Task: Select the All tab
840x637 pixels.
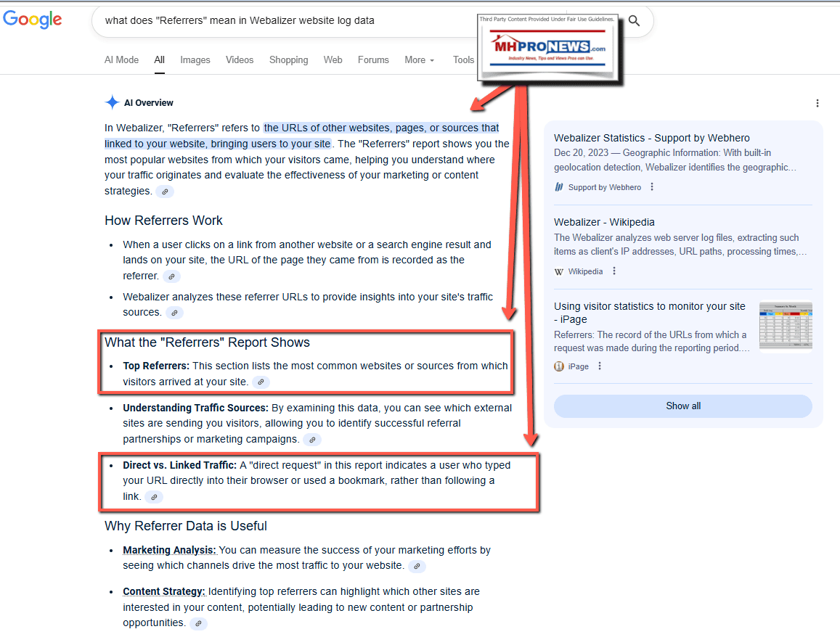Action: point(160,60)
